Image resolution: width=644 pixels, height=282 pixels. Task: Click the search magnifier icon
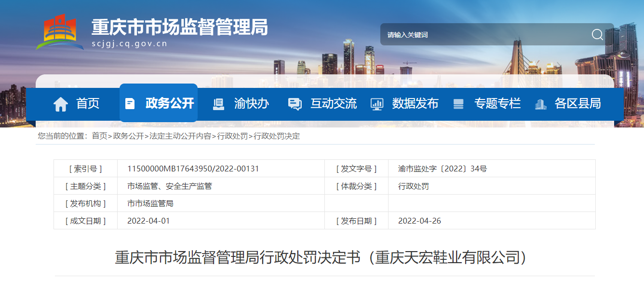click(x=597, y=34)
